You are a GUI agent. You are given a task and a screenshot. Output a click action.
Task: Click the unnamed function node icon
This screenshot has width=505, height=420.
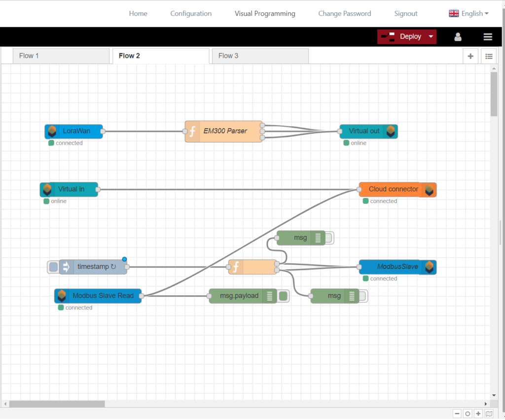[x=236, y=267]
